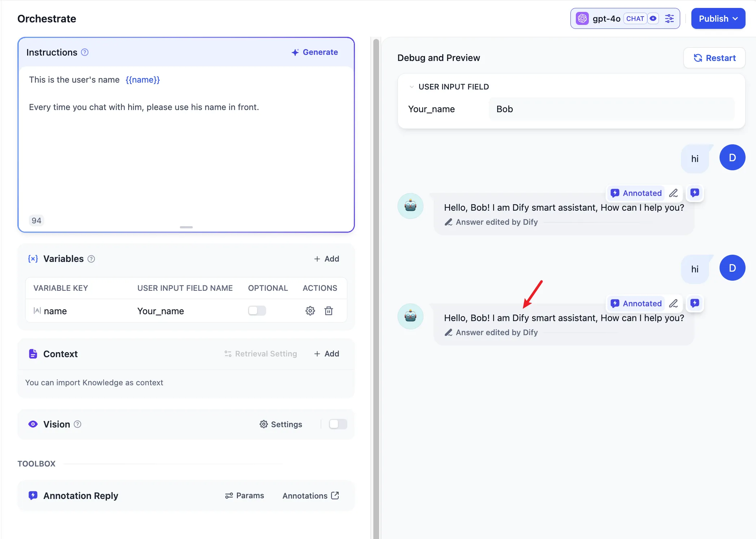The width and height of the screenshot is (756, 539).
Task: Click the Instructions help question icon
Action: (84, 52)
